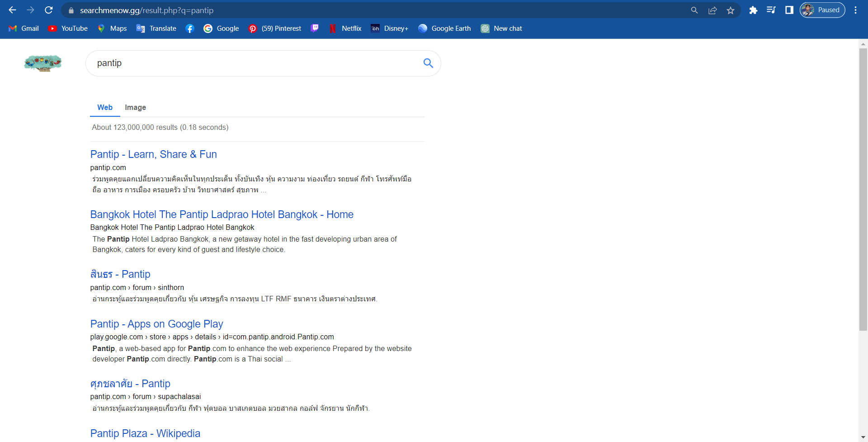Viewport: 868px width, 442px height.
Task: Click the pantip.com URL text under first result
Action: (108, 167)
